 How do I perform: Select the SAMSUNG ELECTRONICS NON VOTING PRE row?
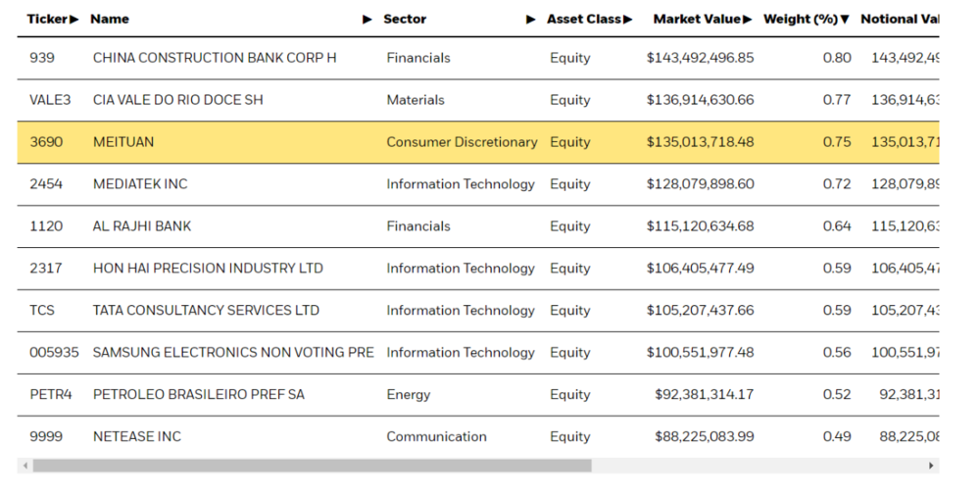478,352
